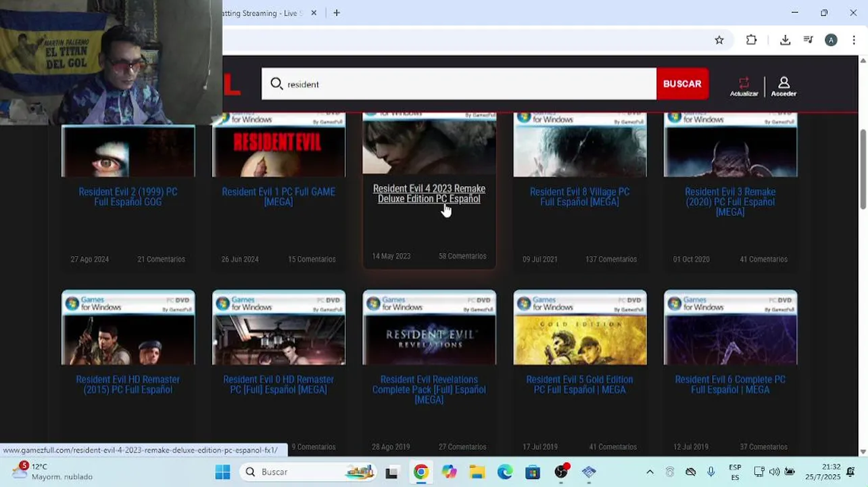Open the notification bell in the taskbar

[850, 472]
